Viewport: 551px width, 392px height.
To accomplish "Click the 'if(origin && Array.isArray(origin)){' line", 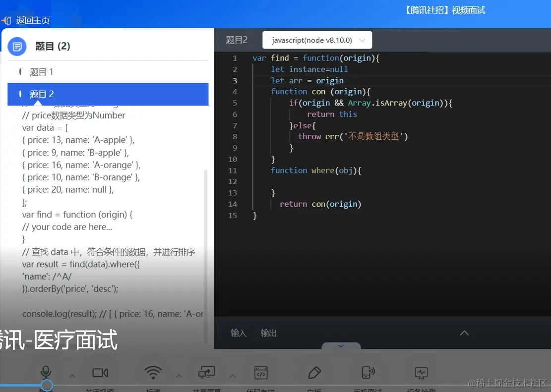I will click(370, 103).
